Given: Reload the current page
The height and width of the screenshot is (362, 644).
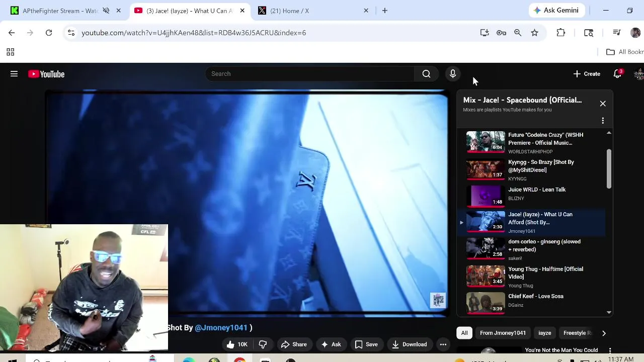Looking at the screenshot, I should [x=49, y=33].
